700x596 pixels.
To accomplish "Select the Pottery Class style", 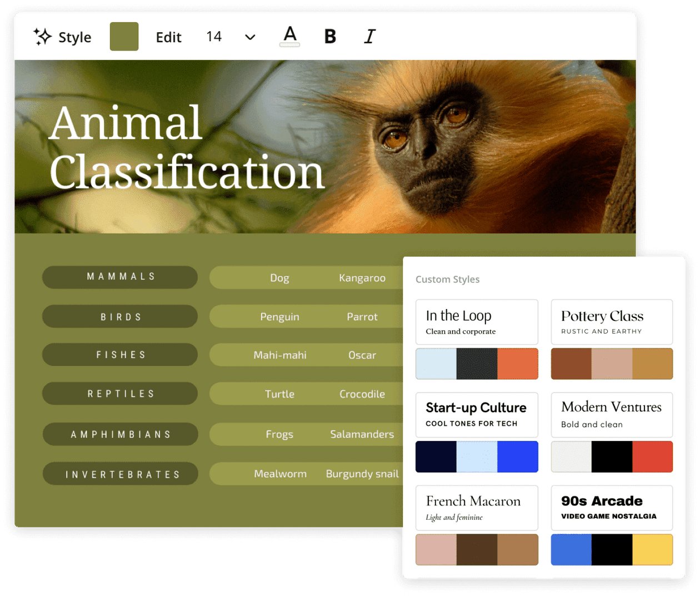I will (x=612, y=322).
